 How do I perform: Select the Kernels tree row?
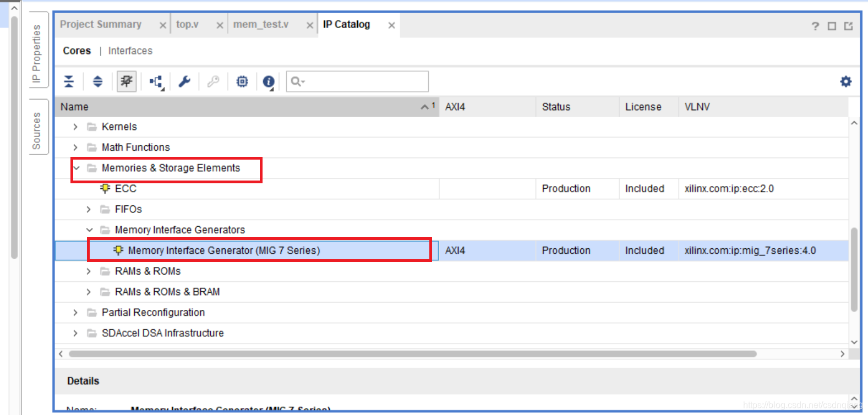[451, 127]
